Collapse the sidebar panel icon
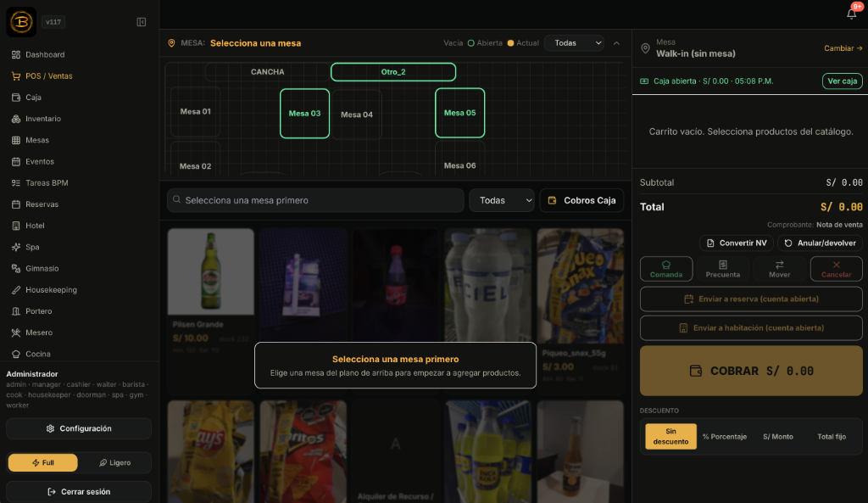Viewport: 868px width, 503px height. point(142,22)
